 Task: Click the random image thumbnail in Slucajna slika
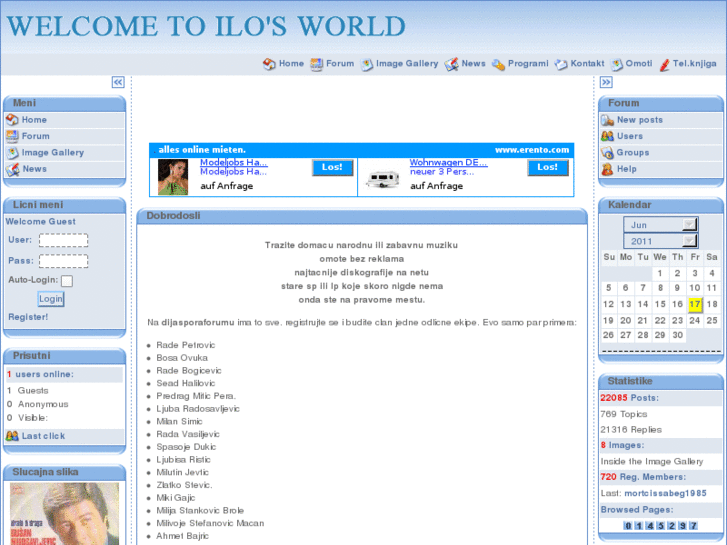point(64,514)
